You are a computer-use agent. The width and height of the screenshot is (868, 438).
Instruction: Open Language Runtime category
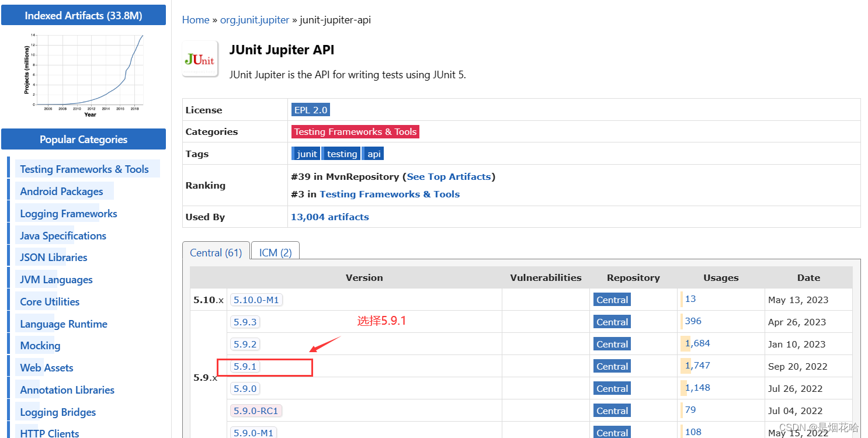(x=64, y=324)
